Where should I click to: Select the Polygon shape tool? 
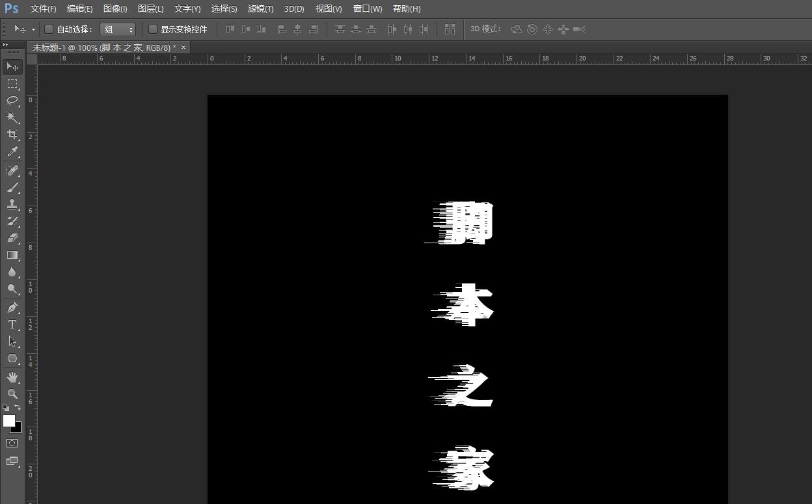click(12, 358)
